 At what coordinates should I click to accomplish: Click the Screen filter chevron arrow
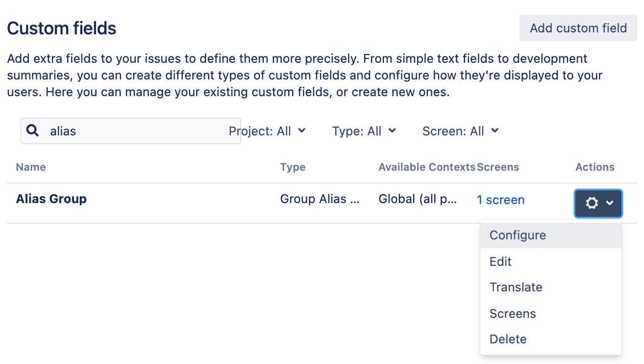click(495, 131)
